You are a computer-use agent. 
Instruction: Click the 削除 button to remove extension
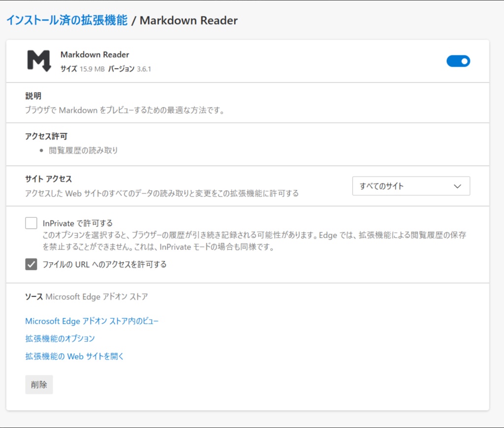[x=39, y=385]
